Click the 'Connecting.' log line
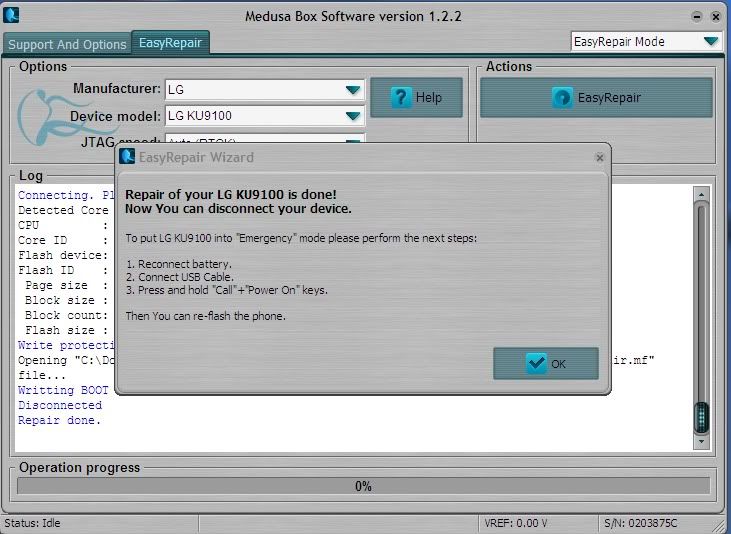 (66, 195)
